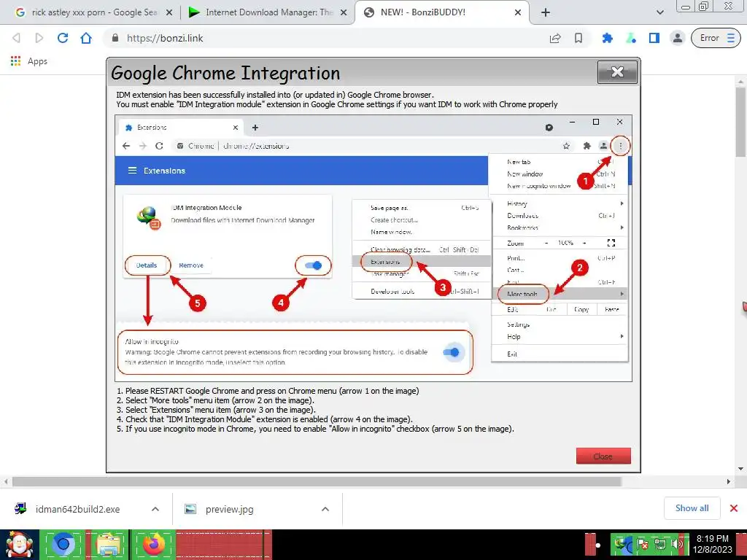Screen dimensions: 747x560
Task: Open the volume speaker tray icon
Action: coord(676,544)
